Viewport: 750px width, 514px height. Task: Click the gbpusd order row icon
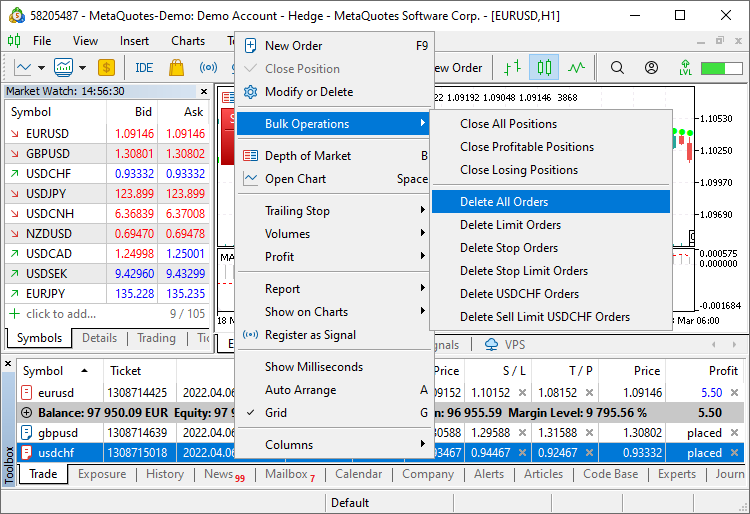point(27,433)
